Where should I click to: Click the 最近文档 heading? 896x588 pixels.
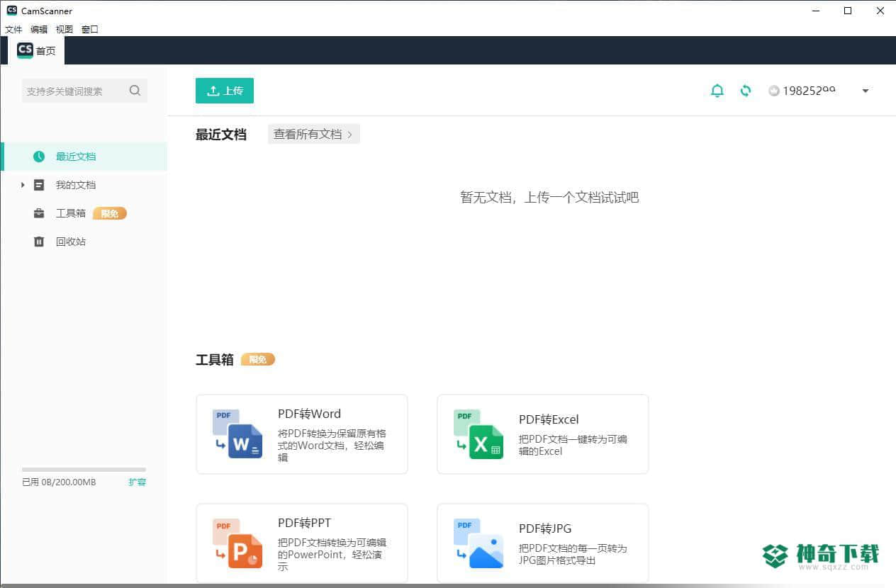pyautogui.click(x=221, y=135)
